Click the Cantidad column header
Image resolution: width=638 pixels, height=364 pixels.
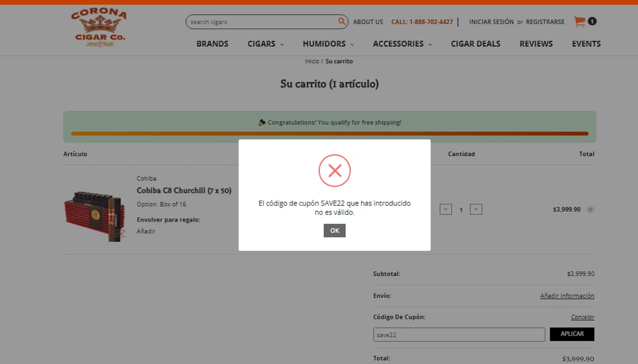coord(461,154)
